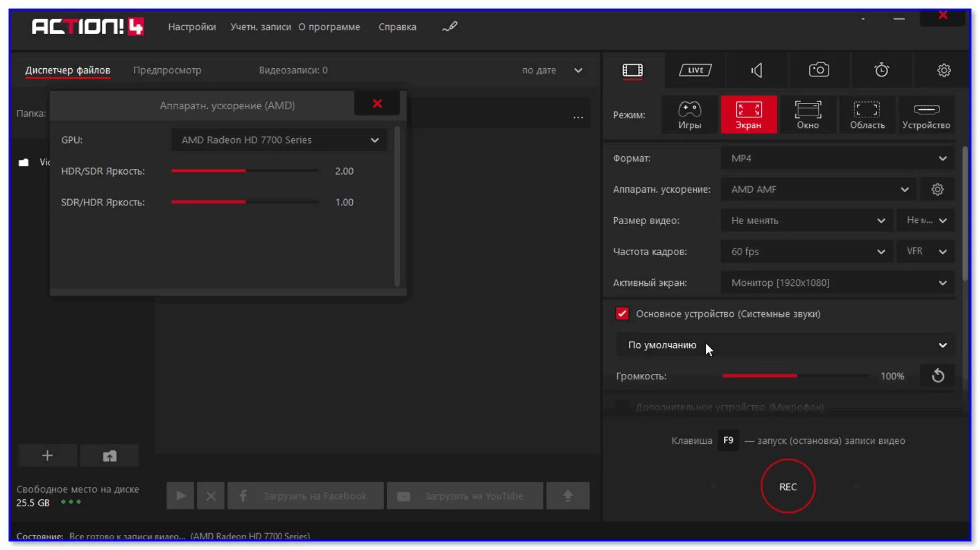980x550 pixels.
Task: Select the Экран recording mode
Action: (748, 115)
